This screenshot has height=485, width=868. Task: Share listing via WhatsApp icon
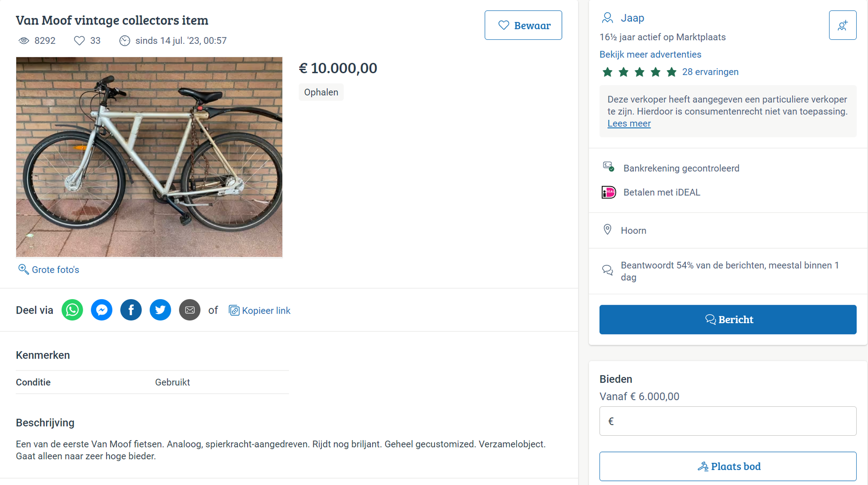[x=72, y=310]
